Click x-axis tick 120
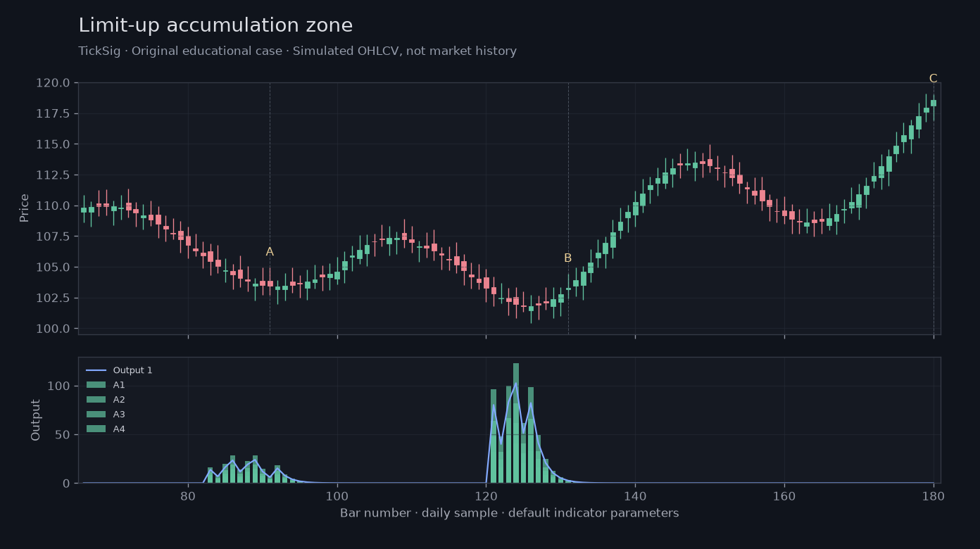980x549 pixels. point(486,496)
